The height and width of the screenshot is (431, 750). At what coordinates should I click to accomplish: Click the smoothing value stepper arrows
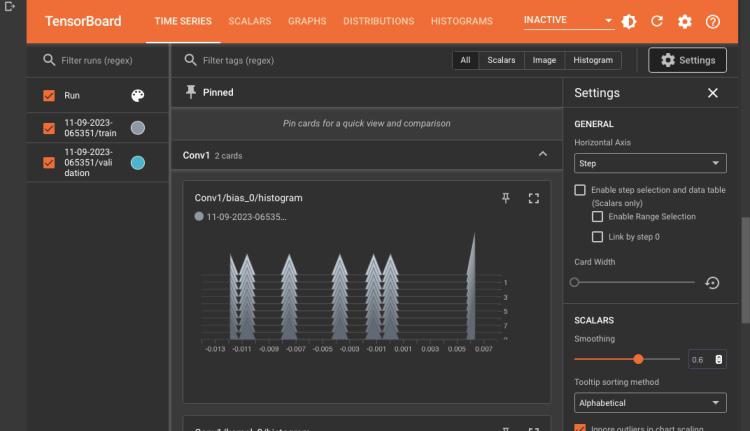click(718, 359)
